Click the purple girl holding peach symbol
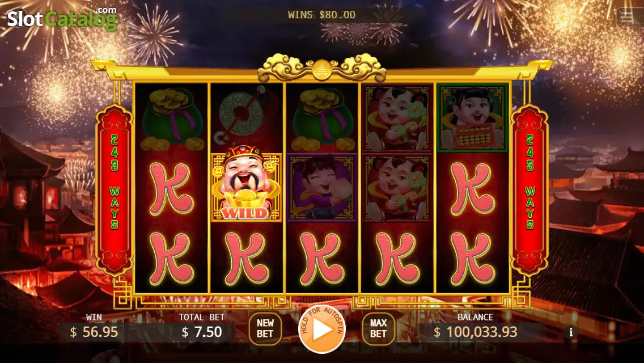The height and width of the screenshot is (363, 644). pos(322,188)
